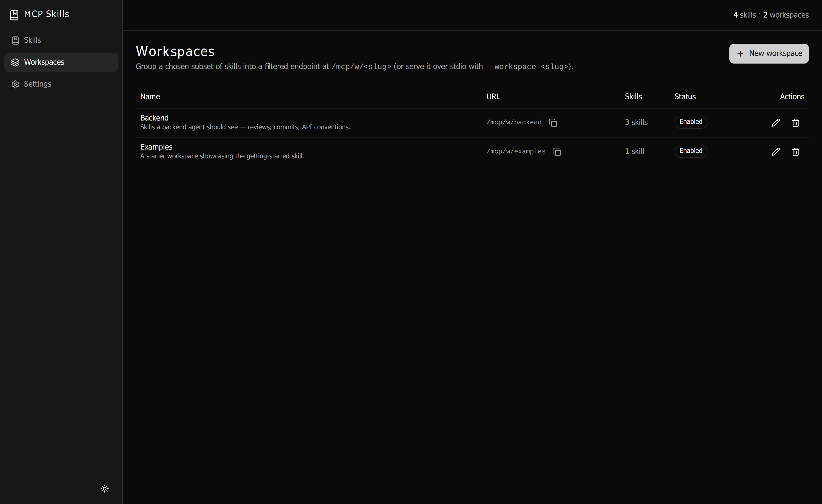Screen dimensions: 822x504
Task: Click the Enabled badge for Backend
Action: [x=691, y=122]
